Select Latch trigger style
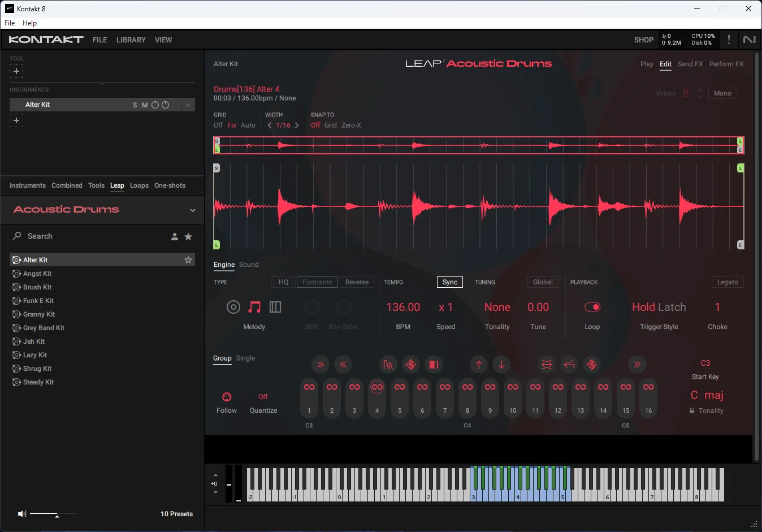762x532 pixels. point(673,307)
